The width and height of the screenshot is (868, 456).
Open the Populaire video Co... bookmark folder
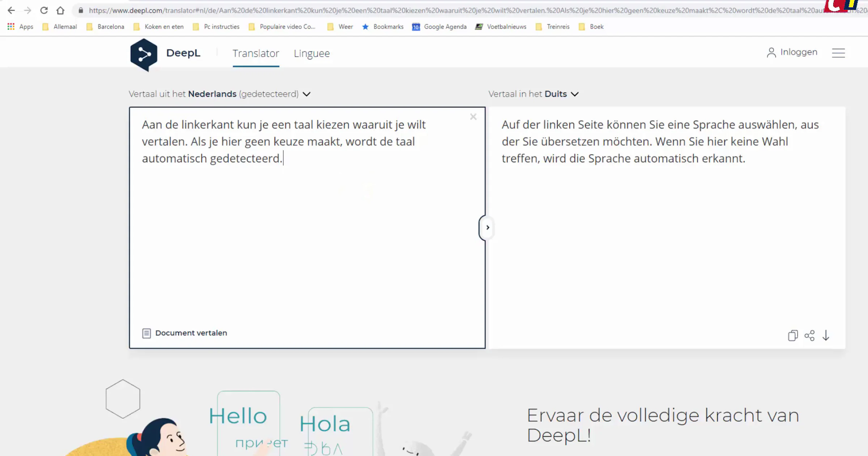[282, 26]
